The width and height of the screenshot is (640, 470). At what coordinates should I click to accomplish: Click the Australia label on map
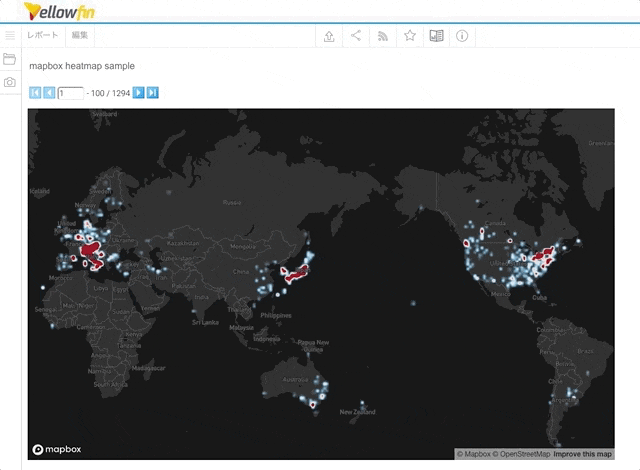point(295,379)
